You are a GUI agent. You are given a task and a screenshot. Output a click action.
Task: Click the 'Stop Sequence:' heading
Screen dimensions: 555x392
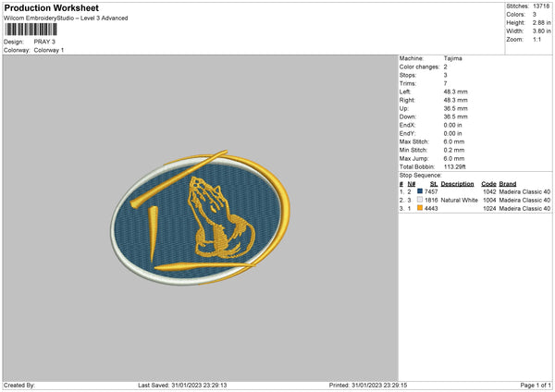click(421, 175)
